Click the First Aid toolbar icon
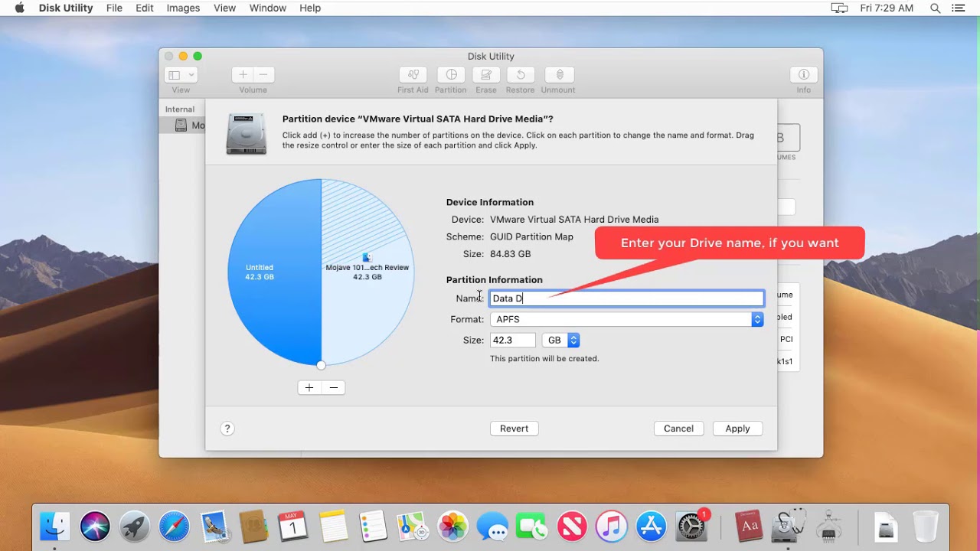The width and height of the screenshot is (980, 551). point(413,75)
